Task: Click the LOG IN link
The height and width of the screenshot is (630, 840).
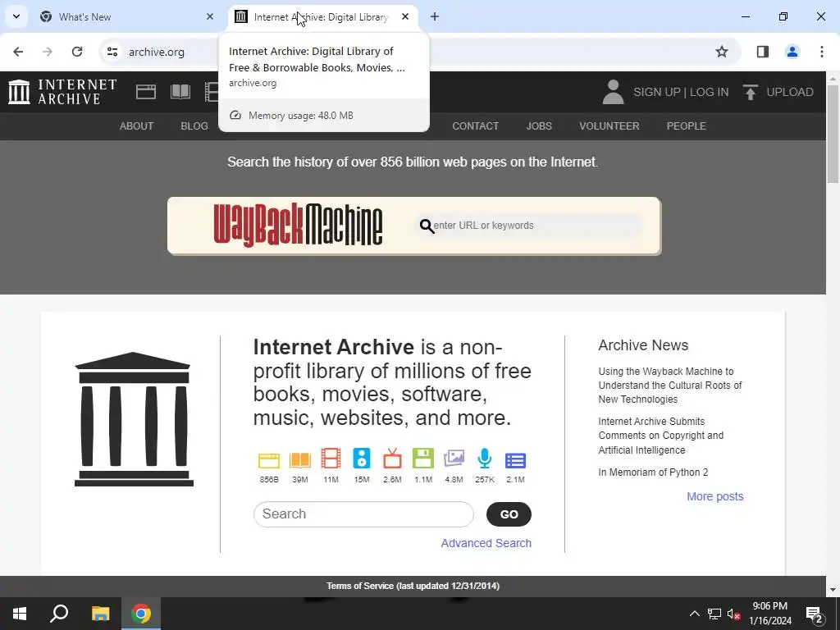Action: pyautogui.click(x=709, y=92)
